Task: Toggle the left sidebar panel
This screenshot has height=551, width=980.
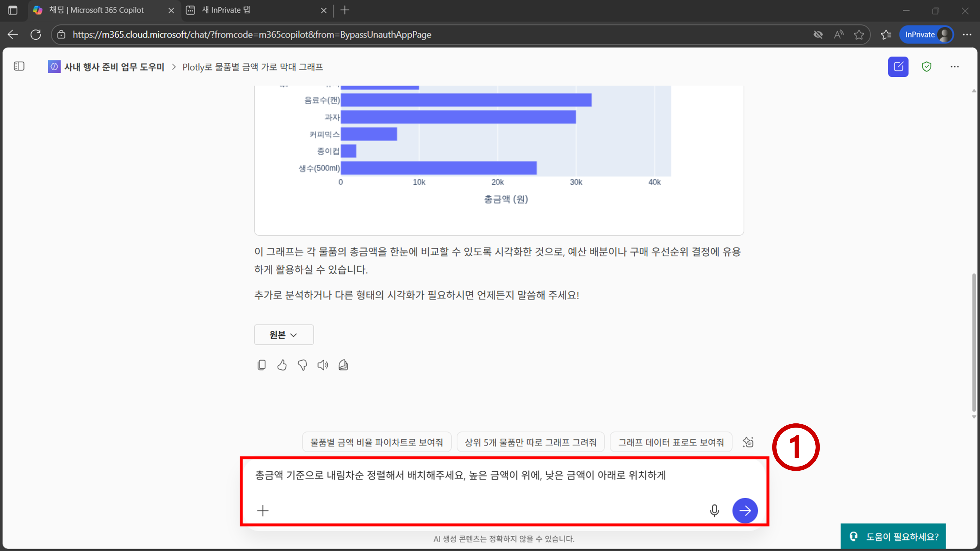Action: [19, 67]
